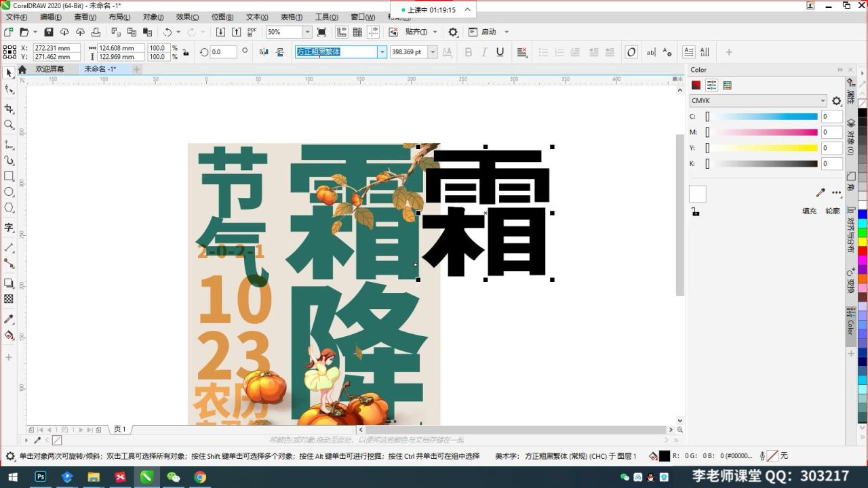The image size is (868, 488).
Task: Select the Crop tool
Action: (x=9, y=108)
